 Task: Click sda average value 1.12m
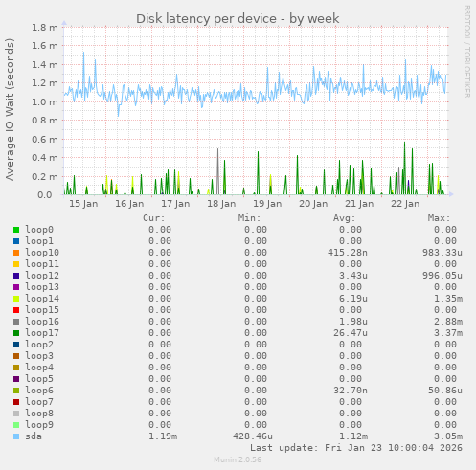(353, 436)
